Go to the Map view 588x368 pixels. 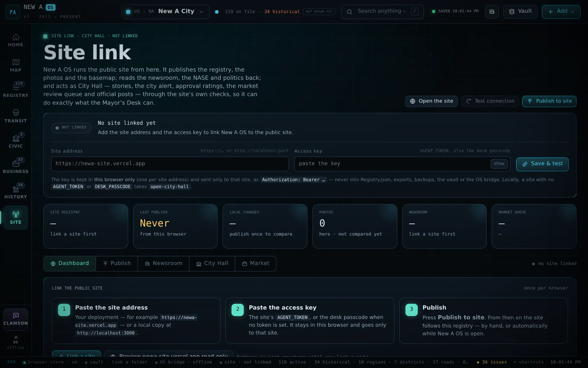tap(16, 66)
